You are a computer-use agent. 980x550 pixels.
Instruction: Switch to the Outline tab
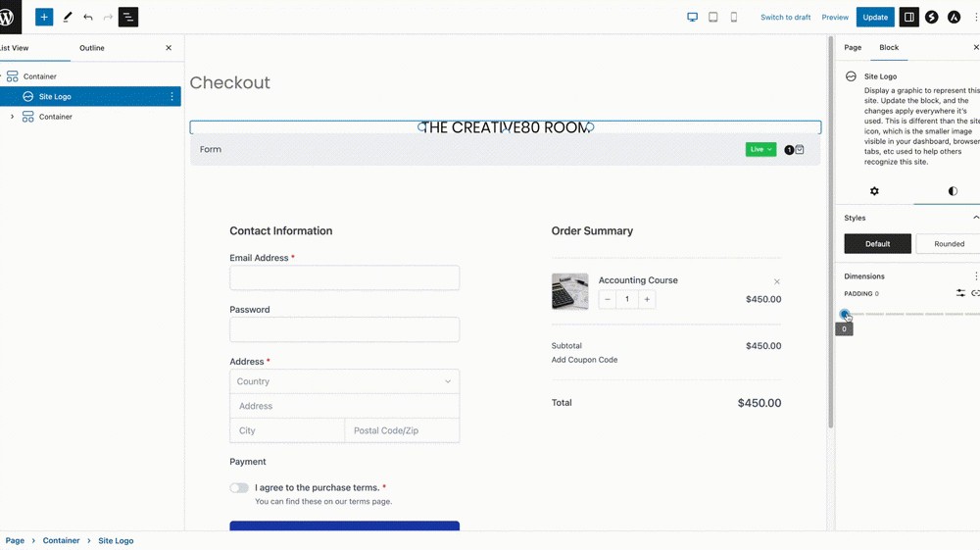point(92,48)
